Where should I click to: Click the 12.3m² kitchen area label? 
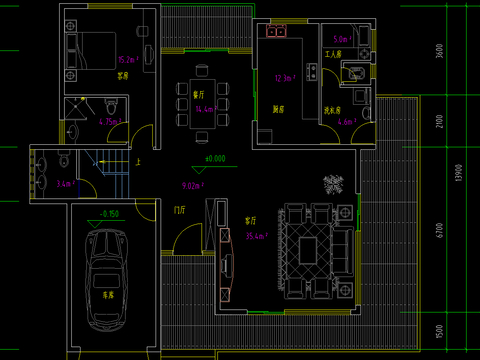285,78
